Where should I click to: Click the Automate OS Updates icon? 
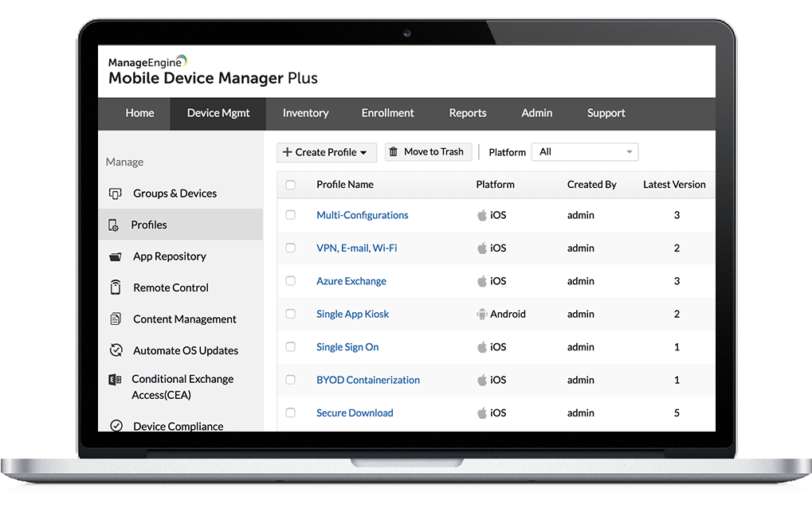116,350
